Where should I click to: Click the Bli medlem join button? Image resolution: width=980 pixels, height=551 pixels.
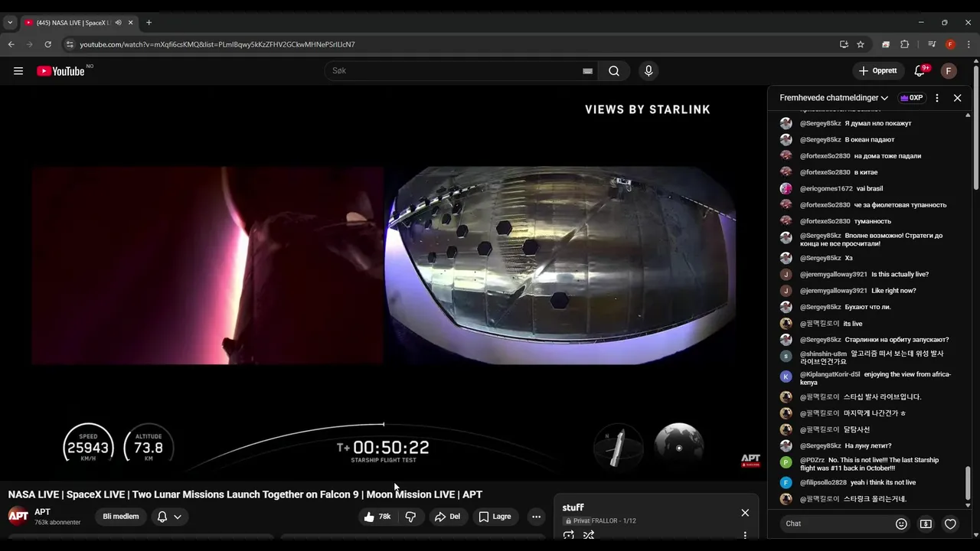click(x=121, y=517)
